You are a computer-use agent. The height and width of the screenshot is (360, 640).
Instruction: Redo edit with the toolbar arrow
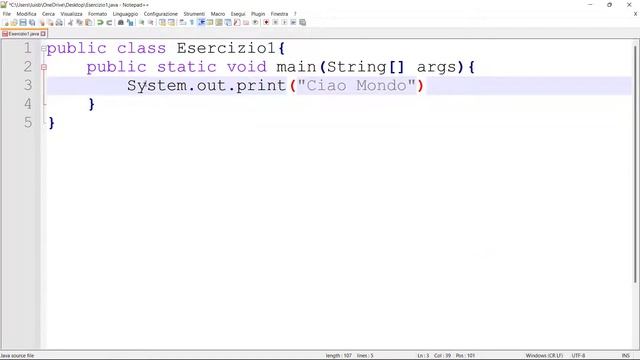(109, 22)
